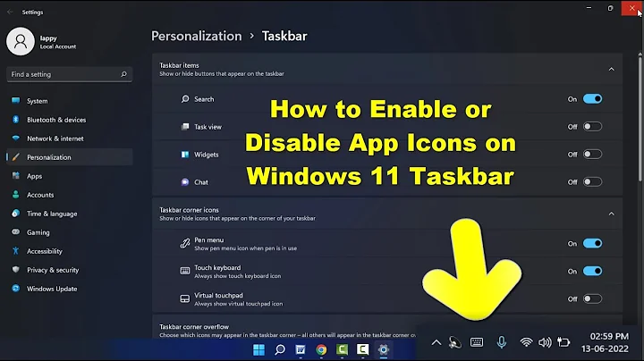Collapse the Taskbar items section
644x361 pixels.
tap(611, 69)
